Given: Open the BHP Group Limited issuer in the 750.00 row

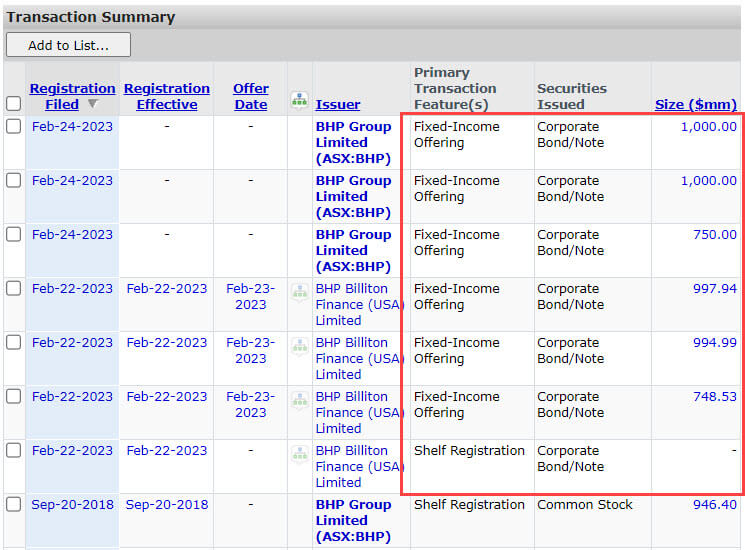Looking at the screenshot, I should point(353,250).
